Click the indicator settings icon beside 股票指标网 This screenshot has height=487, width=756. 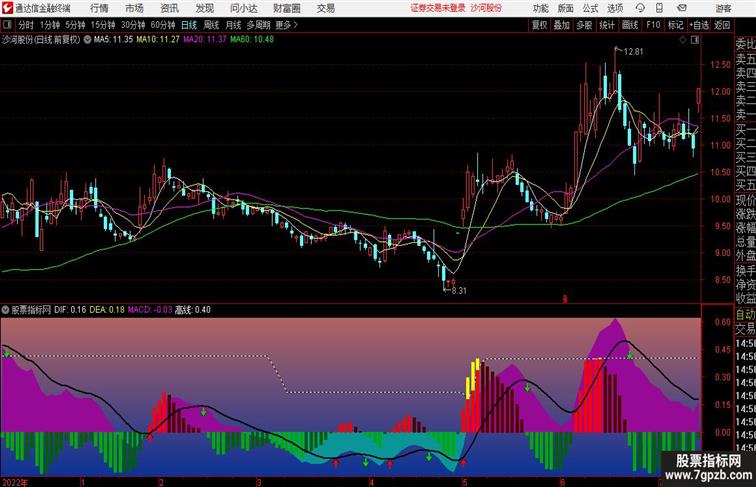tap(5, 310)
